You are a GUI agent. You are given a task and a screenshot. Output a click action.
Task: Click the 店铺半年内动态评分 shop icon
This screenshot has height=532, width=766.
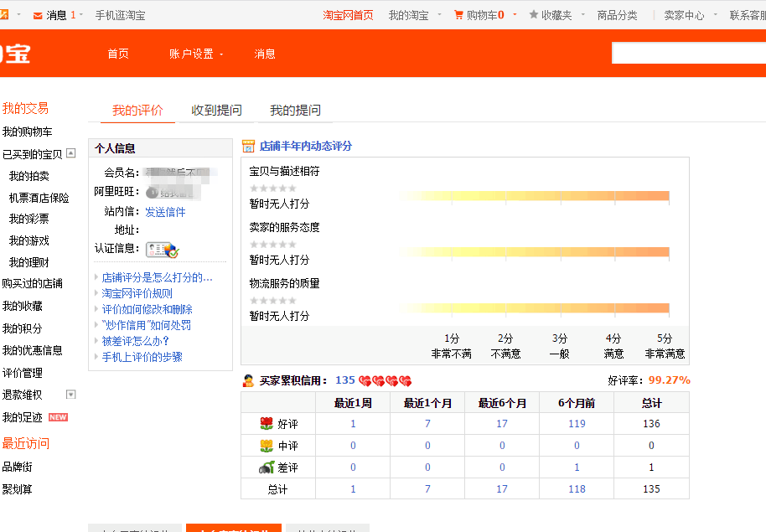point(248,146)
